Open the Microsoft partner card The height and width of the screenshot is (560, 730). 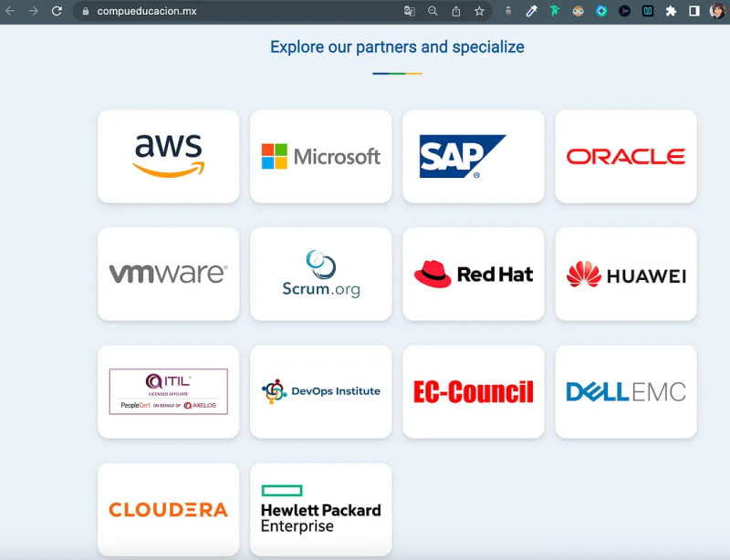pyautogui.click(x=321, y=156)
